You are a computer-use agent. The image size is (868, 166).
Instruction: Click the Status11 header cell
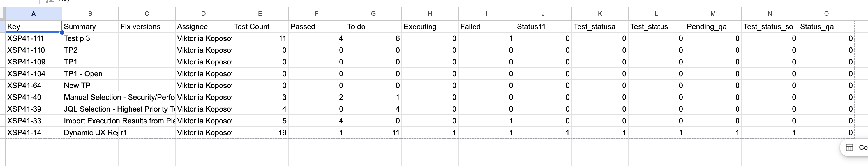543,27
